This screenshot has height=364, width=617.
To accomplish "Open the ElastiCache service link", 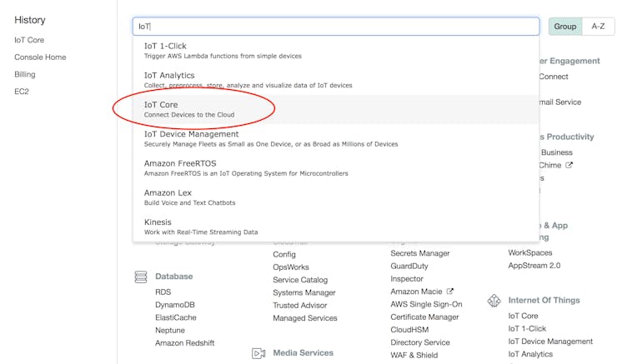I will pos(175,317).
